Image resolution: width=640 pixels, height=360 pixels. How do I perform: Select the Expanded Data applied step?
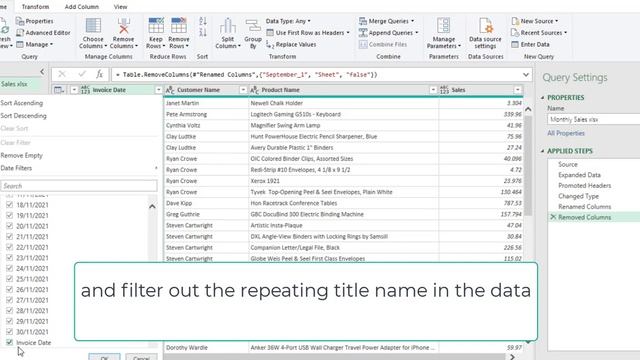(x=579, y=175)
